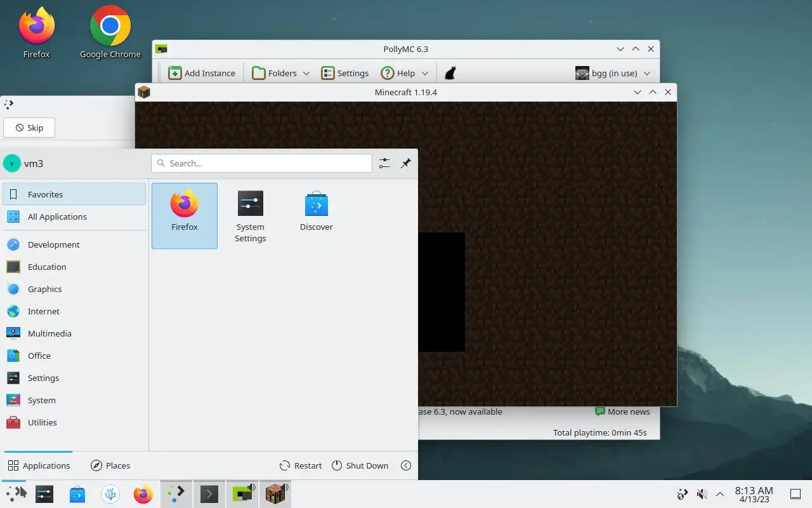This screenshot has height=508, width=812.
Task: Switch to the Minecraft taskbar entry
Action: [275, 493]
